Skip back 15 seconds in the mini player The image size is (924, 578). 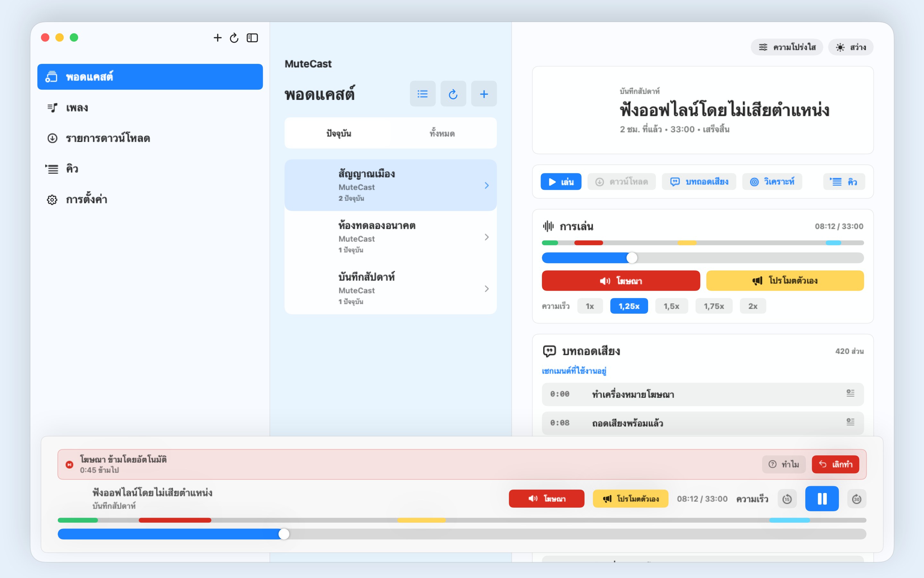tap(787, 498)
